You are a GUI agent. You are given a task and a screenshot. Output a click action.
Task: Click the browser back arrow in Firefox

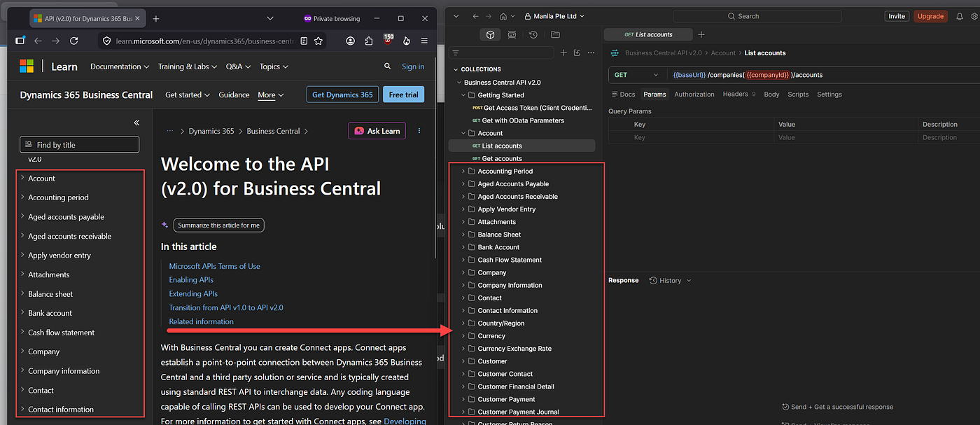point(38,41)
